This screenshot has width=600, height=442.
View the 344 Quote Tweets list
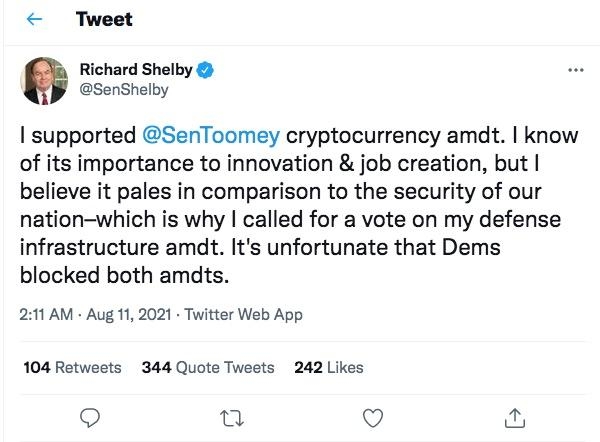coord(208,367)
